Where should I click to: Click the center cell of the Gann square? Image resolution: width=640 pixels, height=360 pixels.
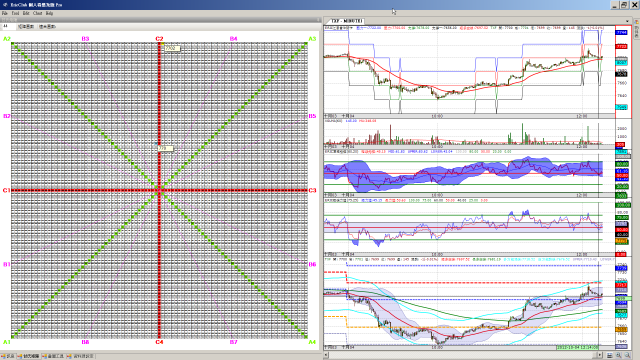[159, 190]
